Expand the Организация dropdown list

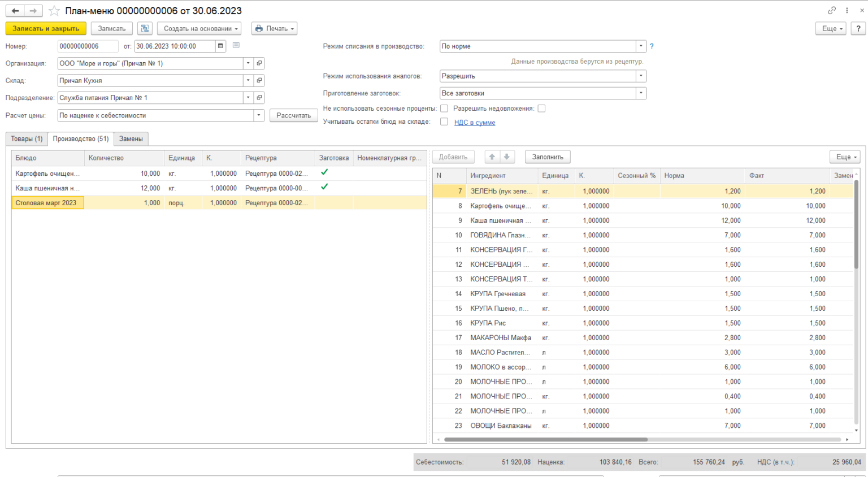pos(248,63)
